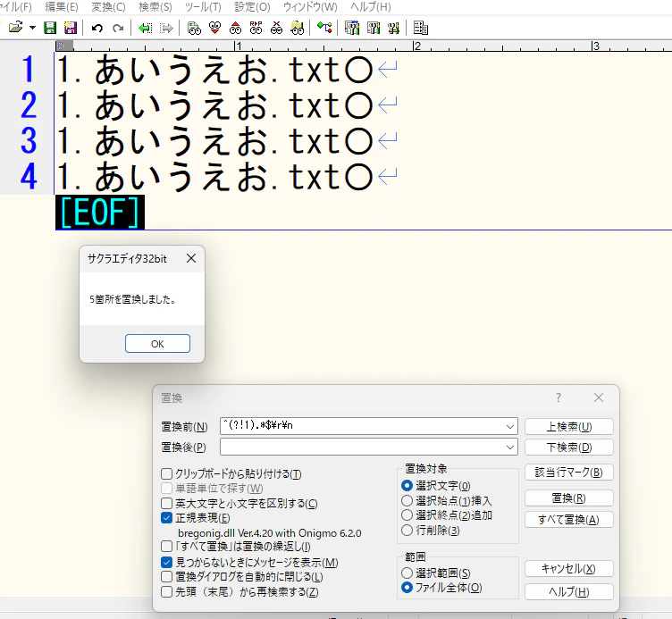Open the ヘルプ(H) menu
Image resolution: width=672 pixels, height=619 pixels.
370,7
